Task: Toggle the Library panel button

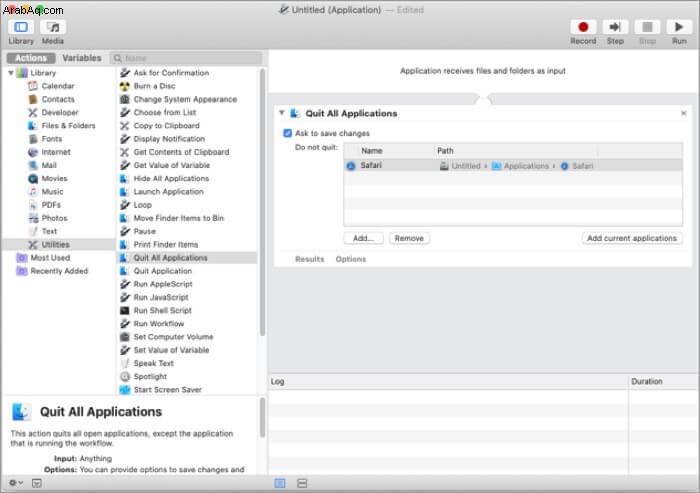Action: [21, 27]
